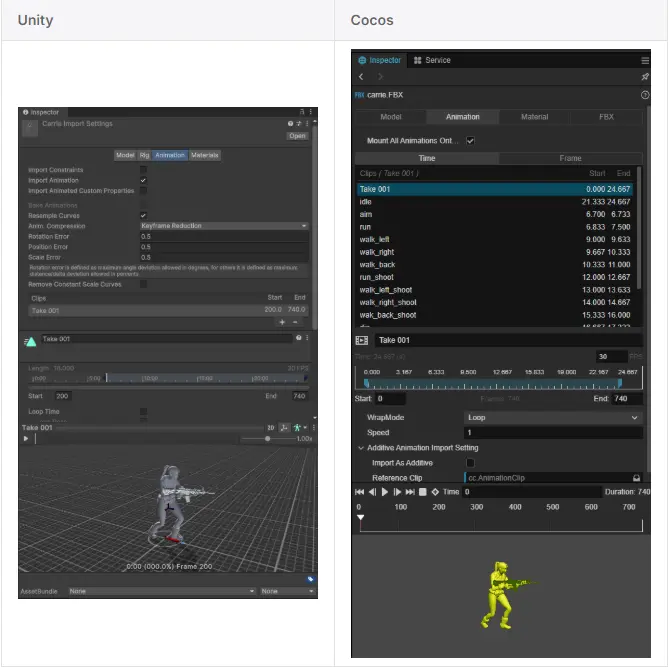Toggle Mount All Animations checkbox

click(x=470, y=141)
